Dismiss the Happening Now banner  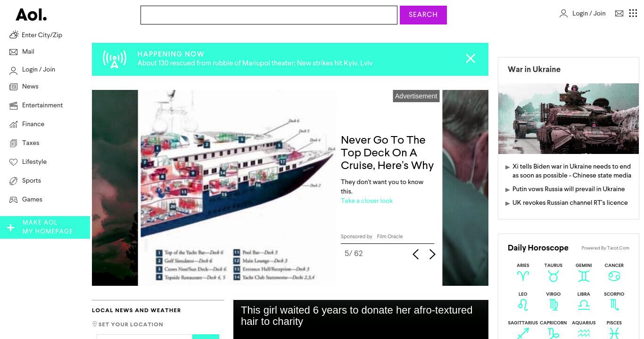[471, 58]
